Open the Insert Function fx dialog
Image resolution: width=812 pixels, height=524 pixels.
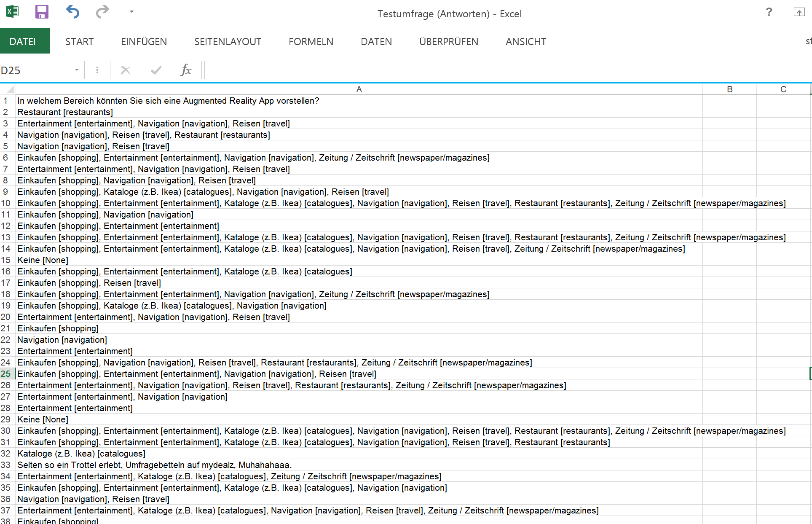click(186, 70)
